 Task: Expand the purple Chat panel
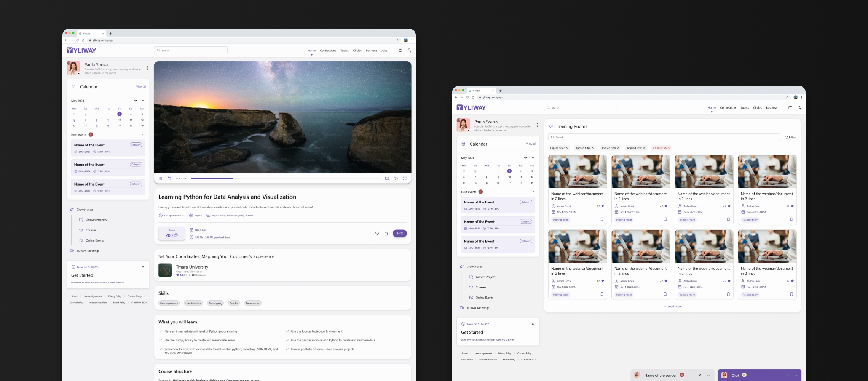tap(796, 375)
